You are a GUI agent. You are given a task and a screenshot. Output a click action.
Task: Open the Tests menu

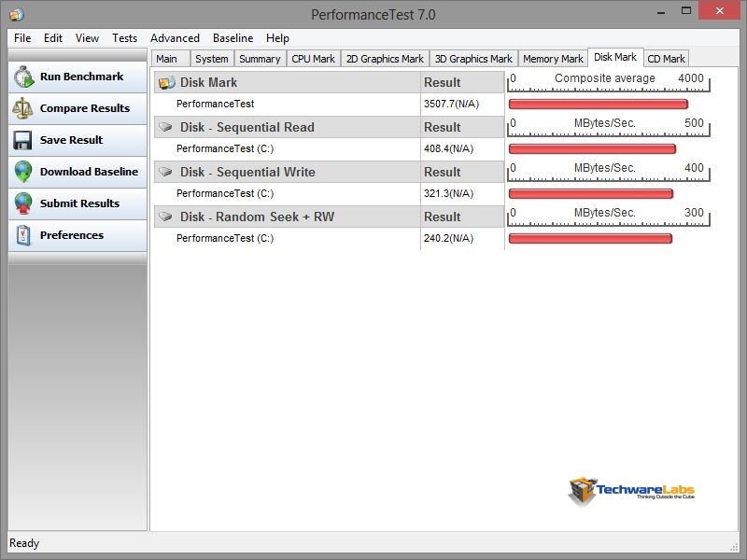click(124, 38)
